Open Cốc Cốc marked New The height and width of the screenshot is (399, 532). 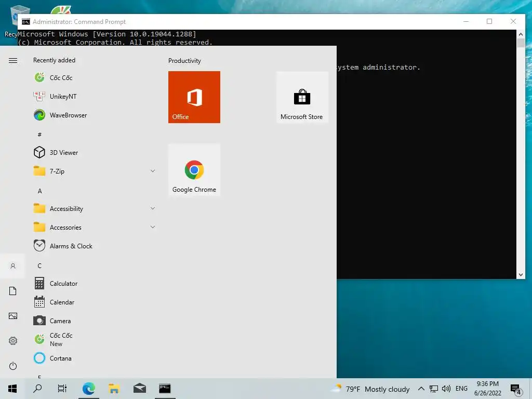tap(95, 339)
